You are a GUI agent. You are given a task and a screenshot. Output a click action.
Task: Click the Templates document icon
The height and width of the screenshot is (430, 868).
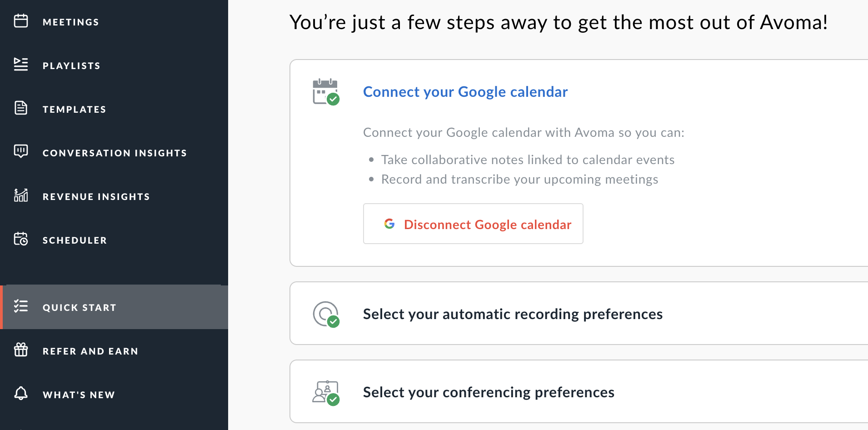pyautogui.click(x=21, y=108)
